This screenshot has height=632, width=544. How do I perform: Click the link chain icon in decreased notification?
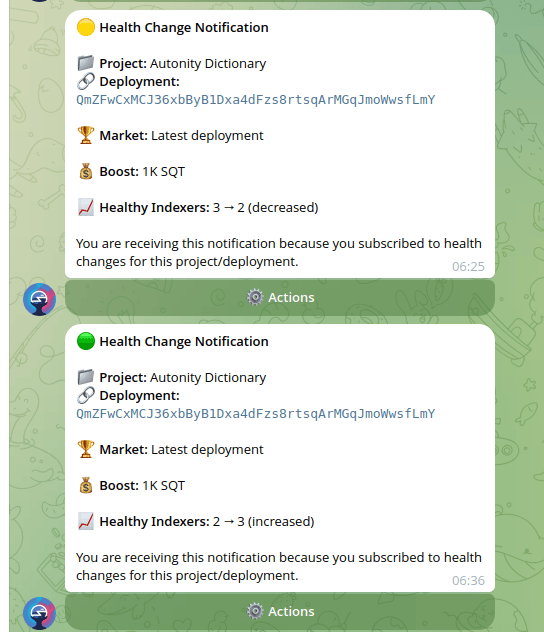85,81
